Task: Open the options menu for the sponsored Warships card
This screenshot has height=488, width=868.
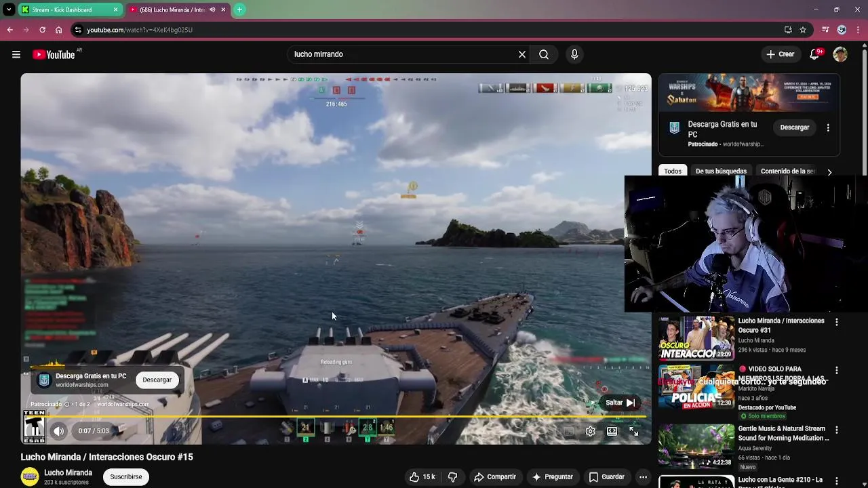Action: [x=828, y=127]
